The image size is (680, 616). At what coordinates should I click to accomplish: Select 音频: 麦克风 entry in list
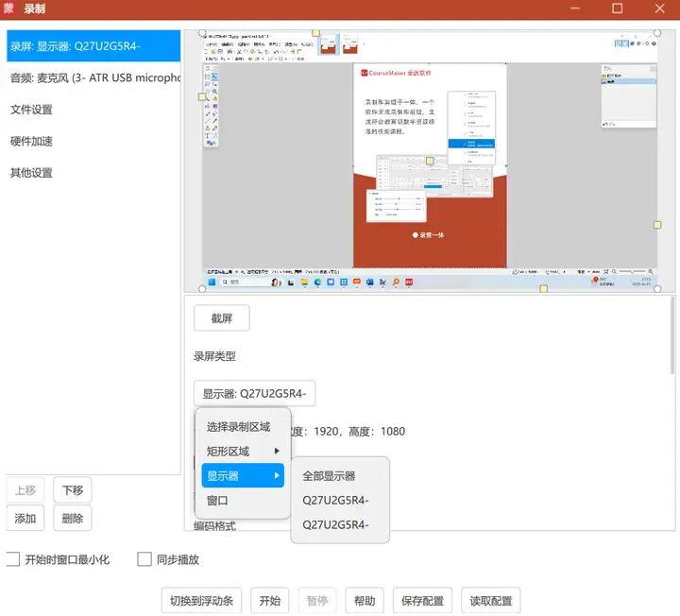pos(93,77)
